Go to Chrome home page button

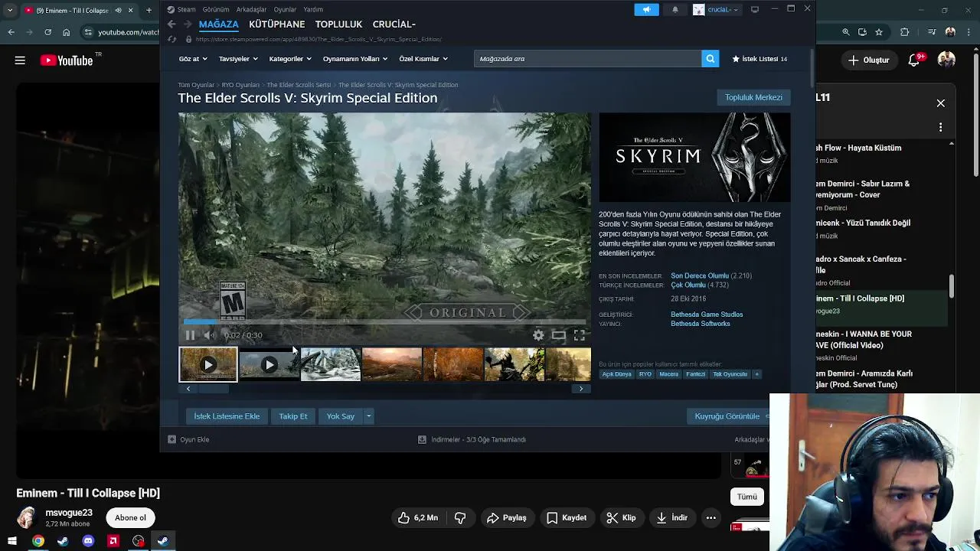coord(67,32)
